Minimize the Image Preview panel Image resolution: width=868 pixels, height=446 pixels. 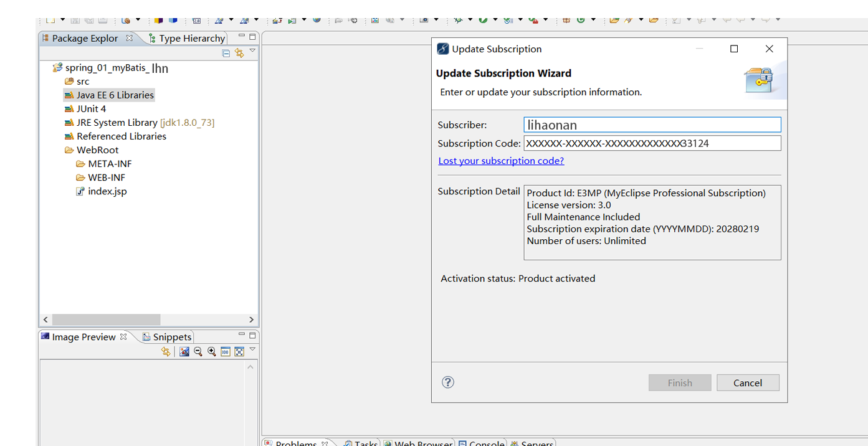242,335
